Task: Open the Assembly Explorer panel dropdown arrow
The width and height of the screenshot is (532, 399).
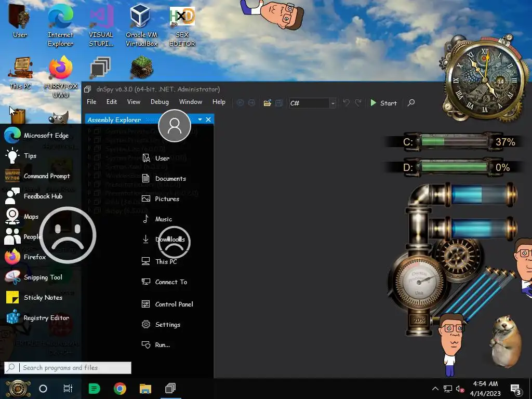Action: [x=200, y=119]
